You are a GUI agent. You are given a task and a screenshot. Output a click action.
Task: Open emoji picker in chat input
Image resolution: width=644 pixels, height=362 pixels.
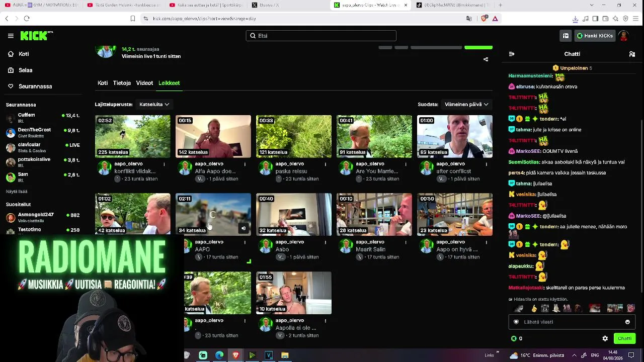tap(627, 322)
